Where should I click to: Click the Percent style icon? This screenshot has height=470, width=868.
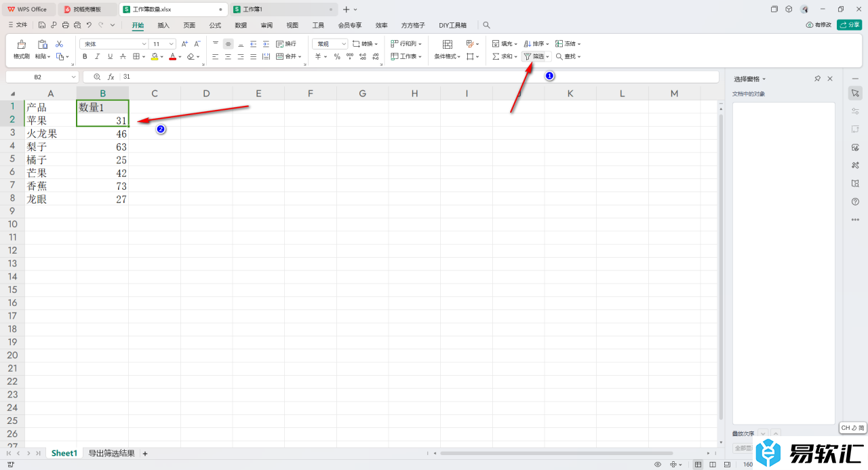click(x=337, y=56)
